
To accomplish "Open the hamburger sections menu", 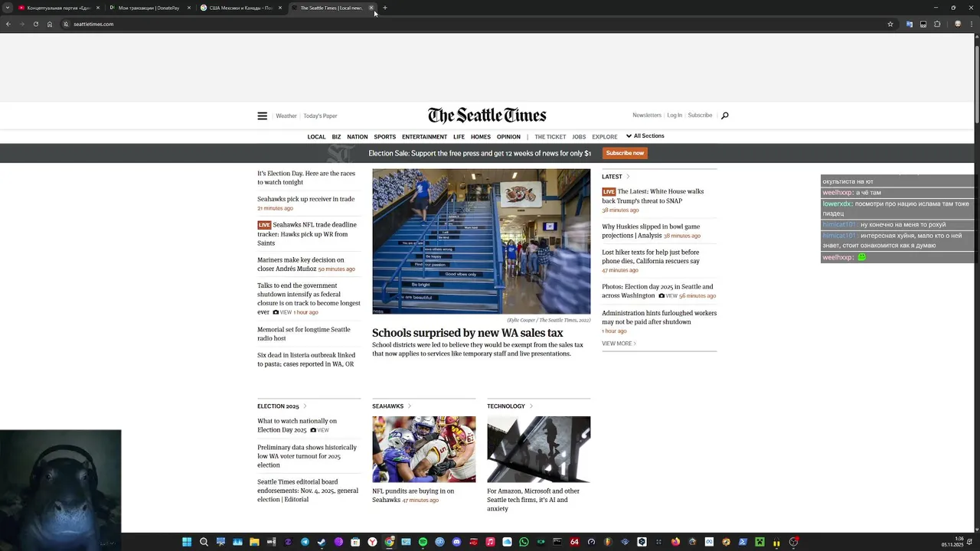I will click(262, 116).
